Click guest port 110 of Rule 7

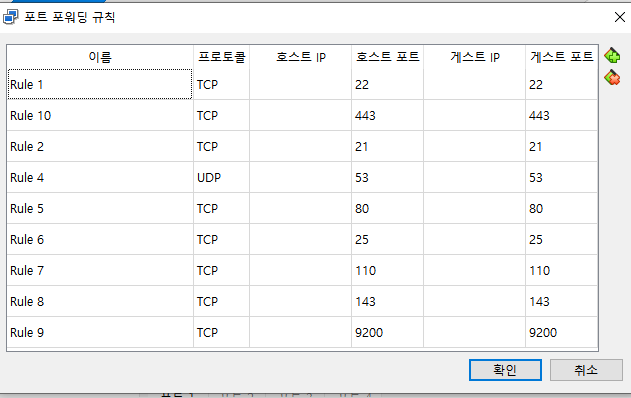(x=561, y=270)
